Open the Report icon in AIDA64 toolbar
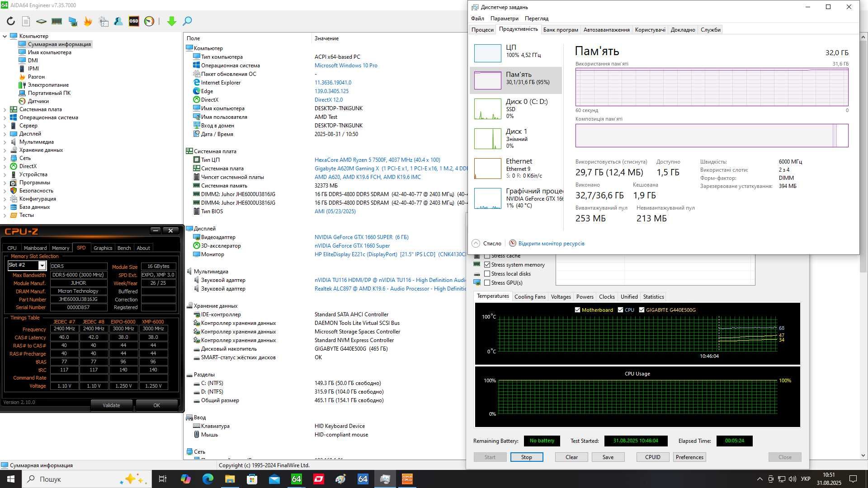868x488 pixels. point(26,21)
